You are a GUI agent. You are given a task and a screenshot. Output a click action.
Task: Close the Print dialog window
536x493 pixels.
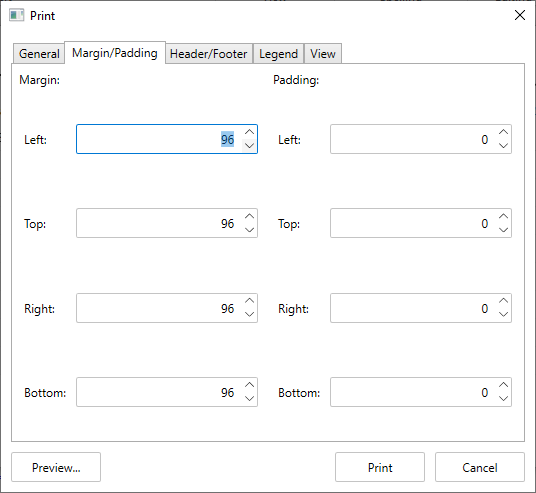(x=520, y=15)
